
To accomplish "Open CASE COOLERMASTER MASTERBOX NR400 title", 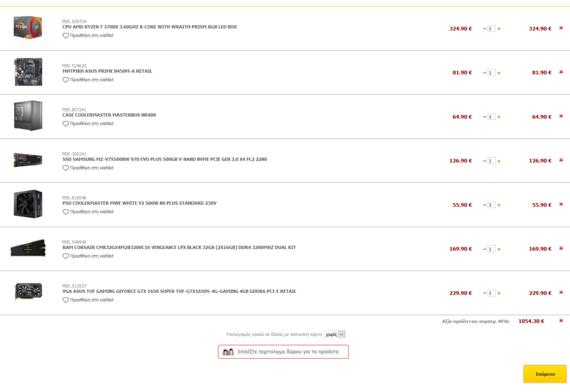I will (x=109, y=115).
